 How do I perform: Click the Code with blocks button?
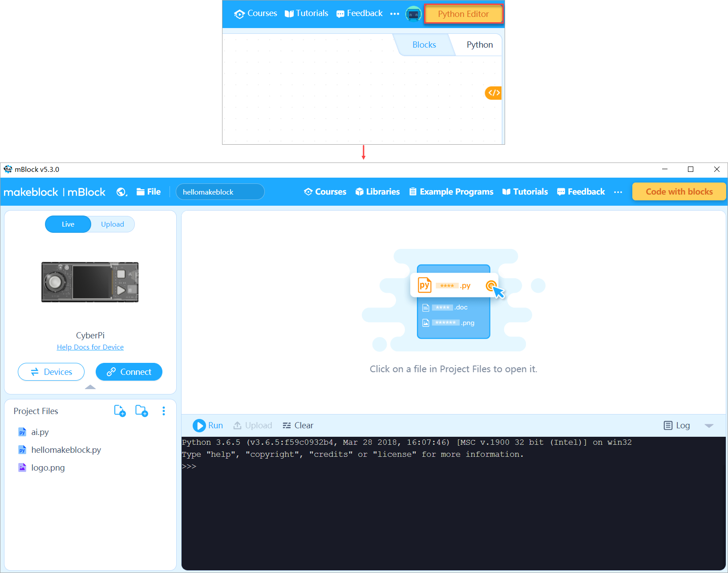(x=679, y=192)
